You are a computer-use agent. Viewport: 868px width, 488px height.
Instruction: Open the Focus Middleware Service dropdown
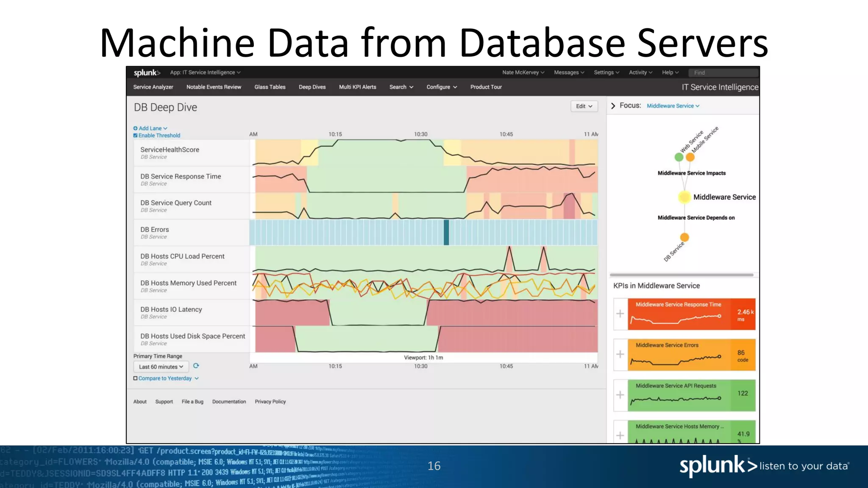tap(673, 106)
